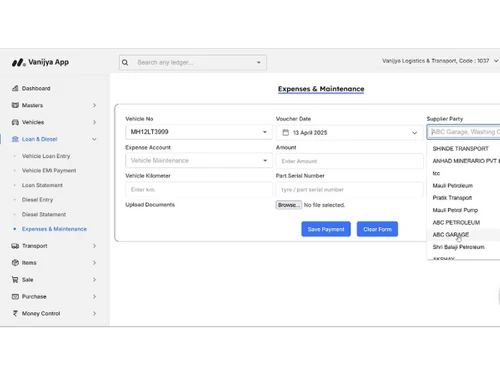Click the search magnifier icon
500x375 pixels.
[125, 62]
